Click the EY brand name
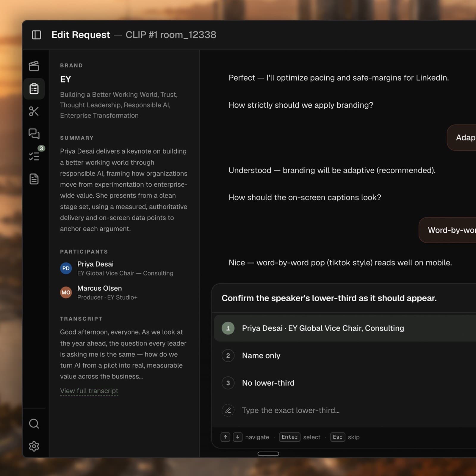The width and height of the screenshot is (476, 476). point(65,79)
